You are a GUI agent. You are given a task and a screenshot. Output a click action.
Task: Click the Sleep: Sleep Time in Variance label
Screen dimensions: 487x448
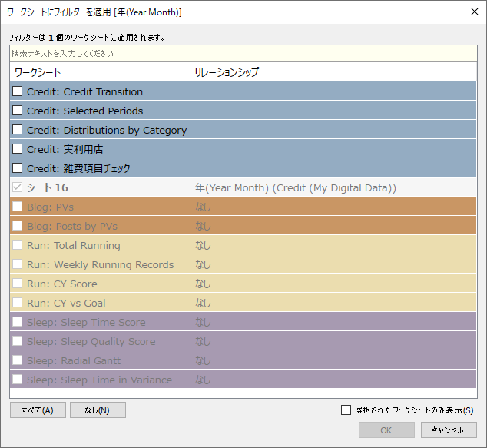99,380
